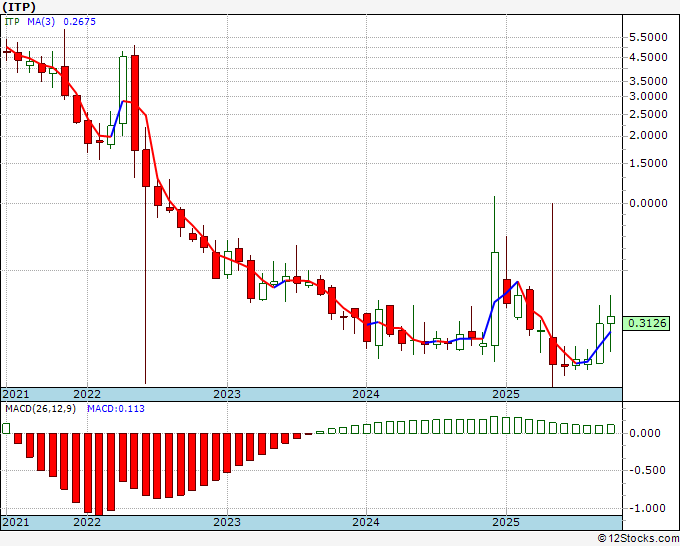Click the 2022 label on price chart axis
This screenshot has height=546, width=680.
pos(87,394)
